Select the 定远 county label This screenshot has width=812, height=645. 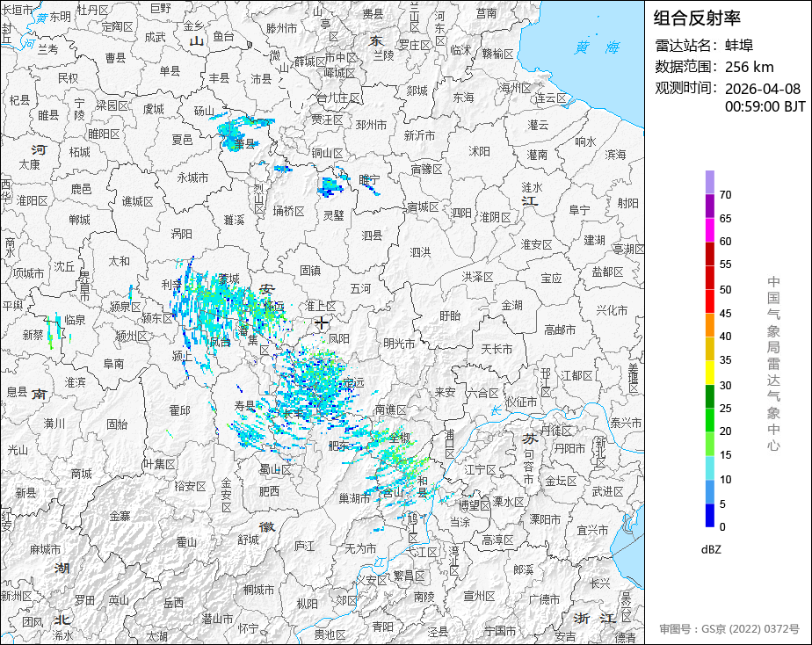tap(353, 383)
